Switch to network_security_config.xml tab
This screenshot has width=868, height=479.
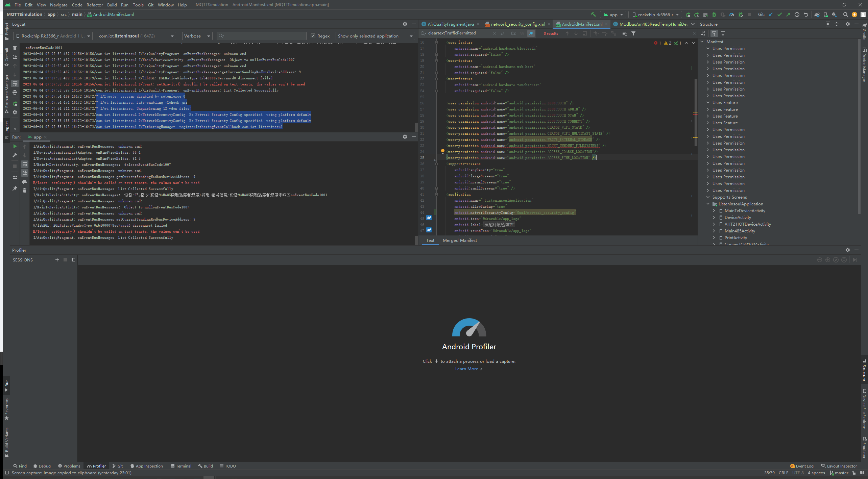point(518,24)
